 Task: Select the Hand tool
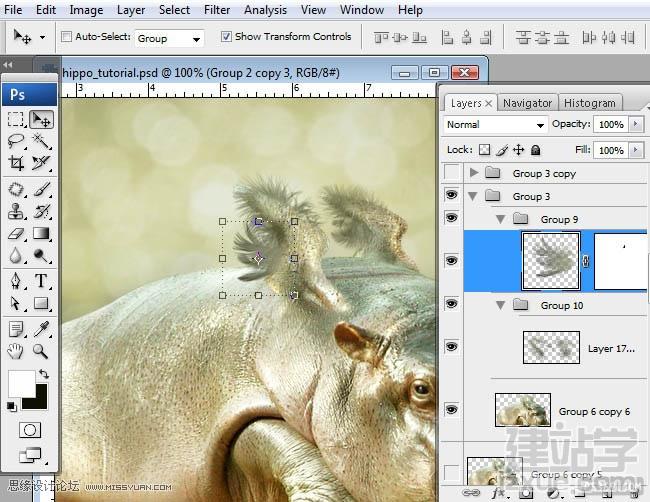click(x=16, y=352)
